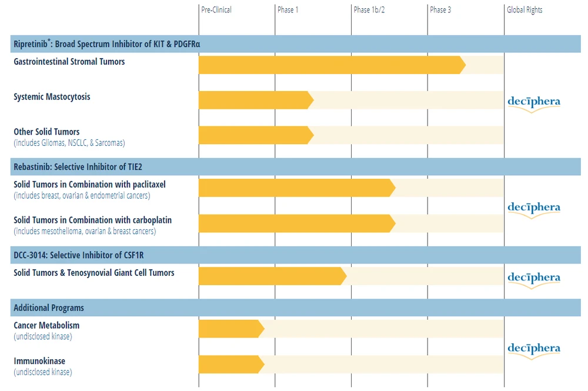Click the Deciphera logo in Additional Programs
The height and width of the screenshot is (391, 588).
tap(533, 349)
